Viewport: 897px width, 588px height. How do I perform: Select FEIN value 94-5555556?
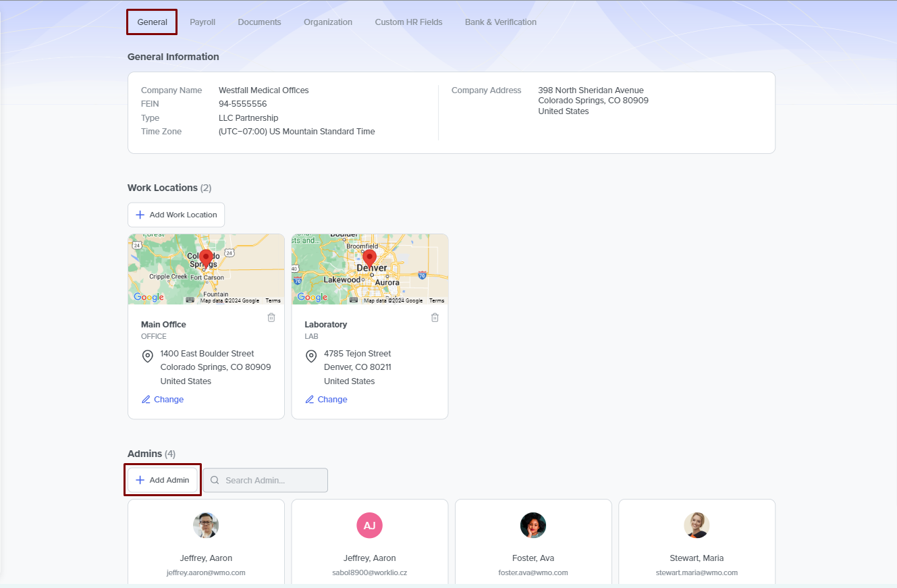pyautogui.click(x=243, y=104)
